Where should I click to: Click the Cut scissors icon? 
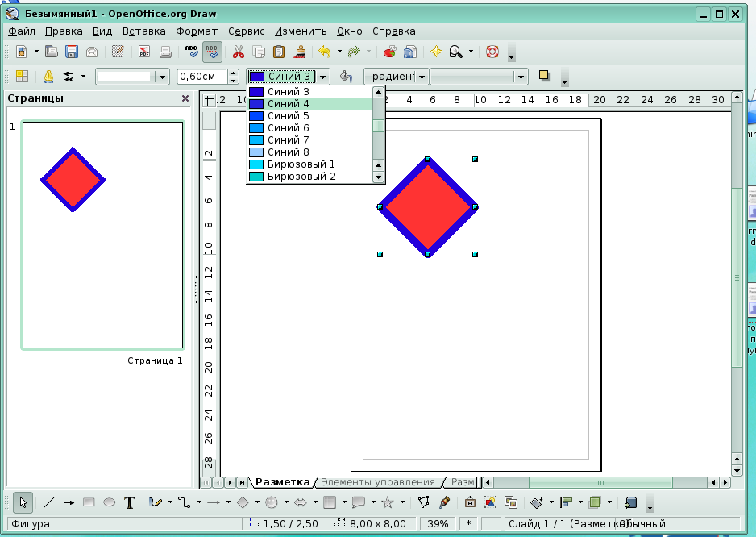coord(239,52)
